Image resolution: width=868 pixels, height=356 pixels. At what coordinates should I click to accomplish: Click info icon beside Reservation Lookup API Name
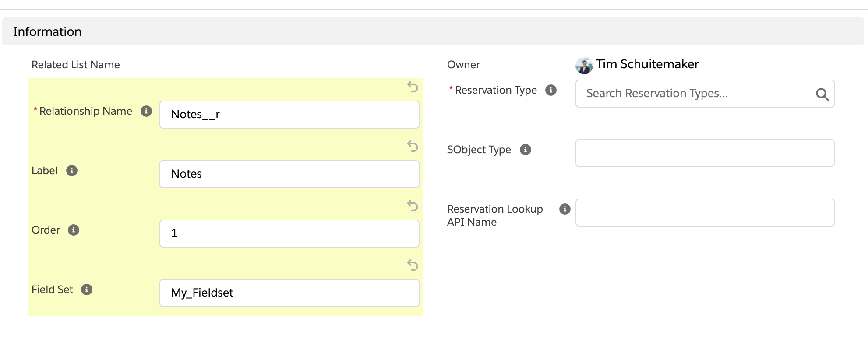click(565, 209)
